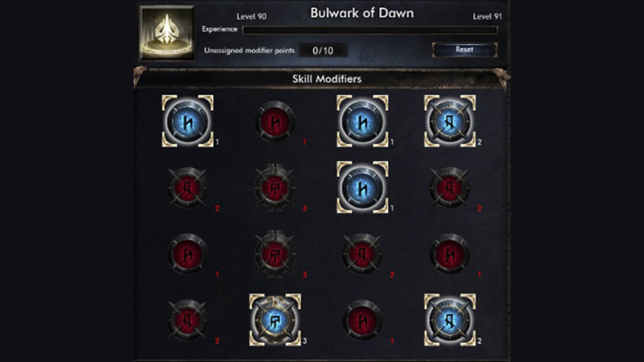
Task: Select the red cost-1 rune in the first row
Action: [275, 121]
